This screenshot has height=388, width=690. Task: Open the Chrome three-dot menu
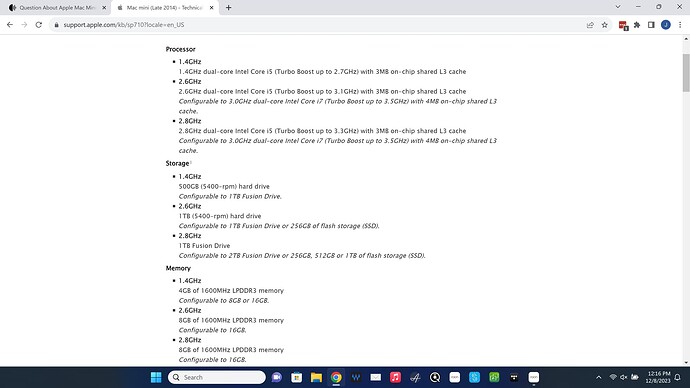(x=680, y=25)
